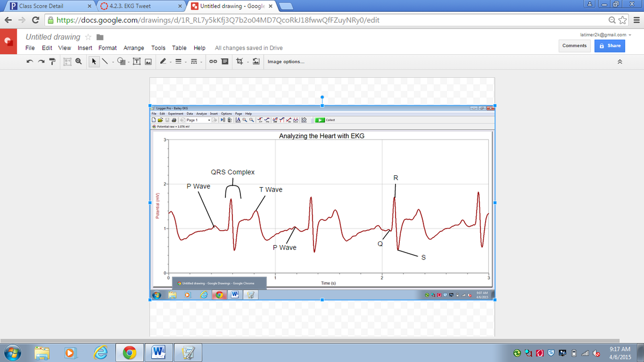
Task: Expand the Line weight dropdown arrow
Action: [186, 62]
